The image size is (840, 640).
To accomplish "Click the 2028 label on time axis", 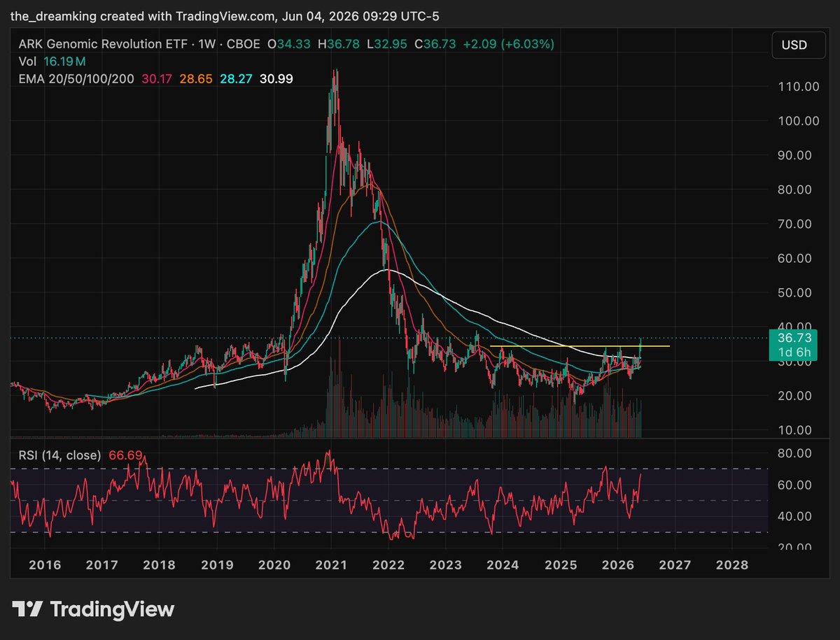I will (733, 564).
